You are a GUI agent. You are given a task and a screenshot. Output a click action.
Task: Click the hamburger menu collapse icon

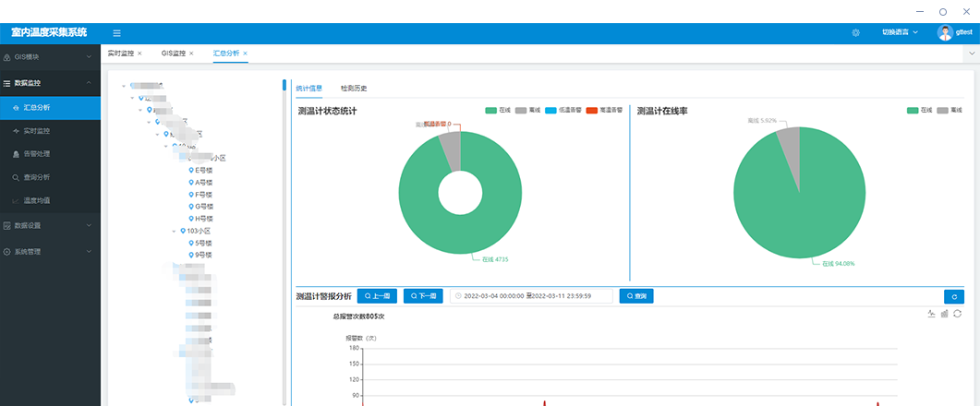click(x=116, y=33)
